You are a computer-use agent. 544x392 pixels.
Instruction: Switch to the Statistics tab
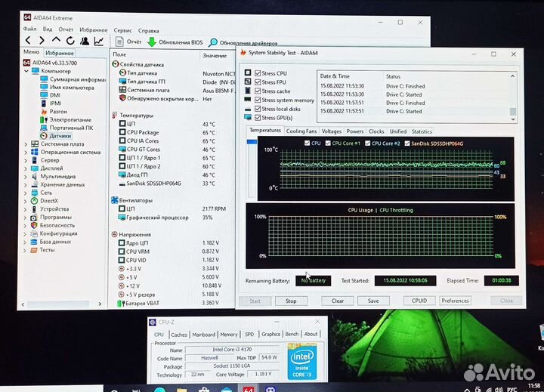(x=422, y=131)
